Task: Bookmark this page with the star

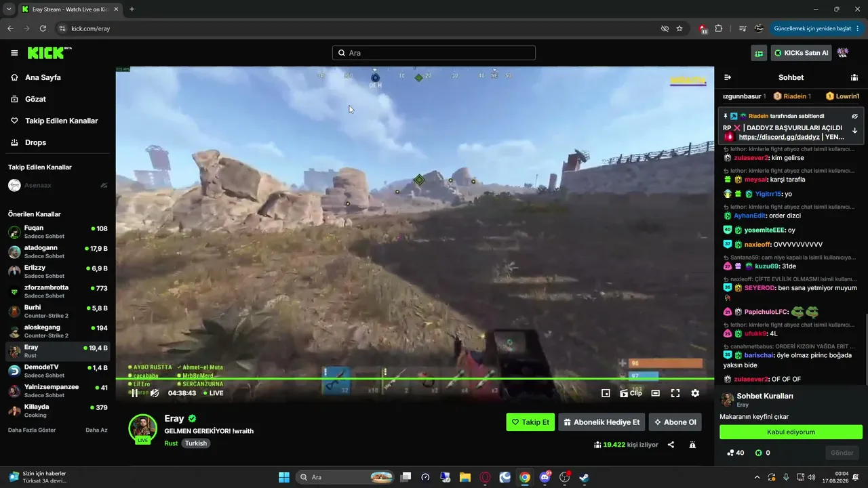Action: coord(679,28)
